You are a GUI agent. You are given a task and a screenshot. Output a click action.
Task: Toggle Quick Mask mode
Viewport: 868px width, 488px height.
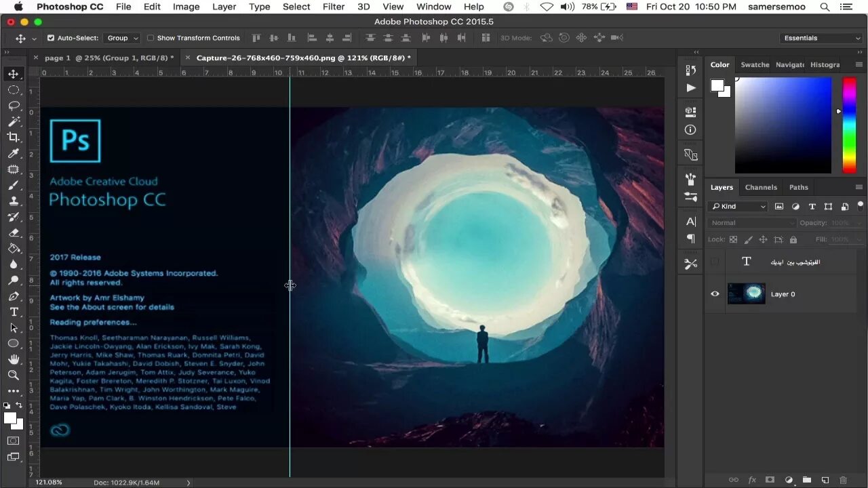[14, 441]
